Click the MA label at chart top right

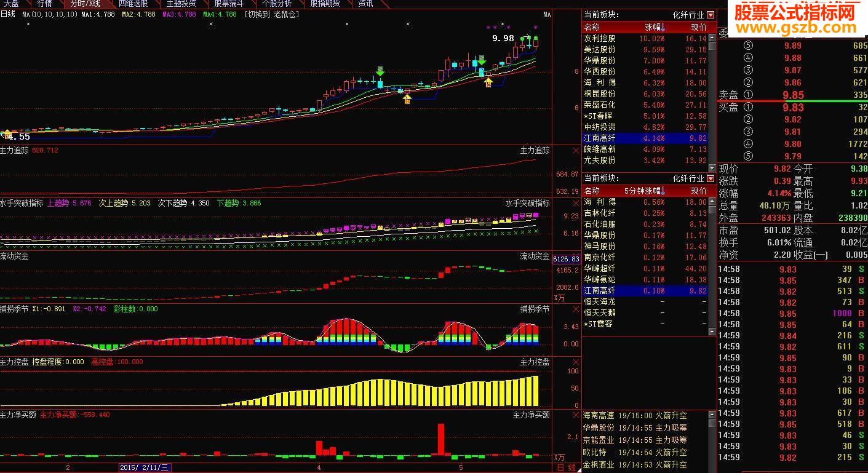pyautogui.click(x=547, y=14)
